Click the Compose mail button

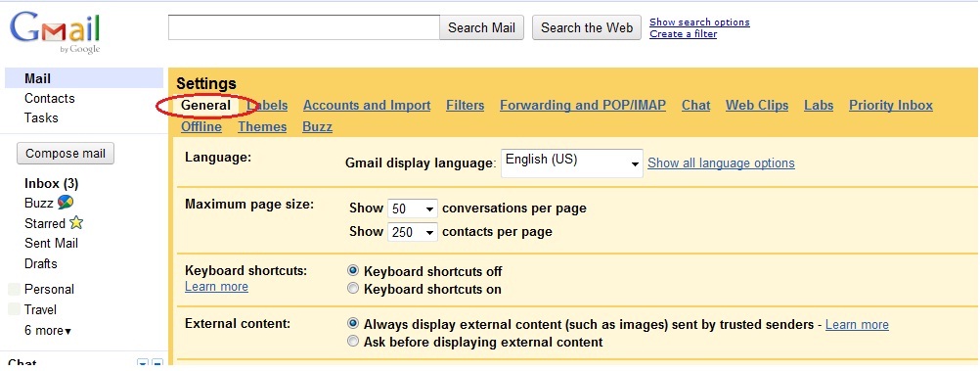click(66, 154)
